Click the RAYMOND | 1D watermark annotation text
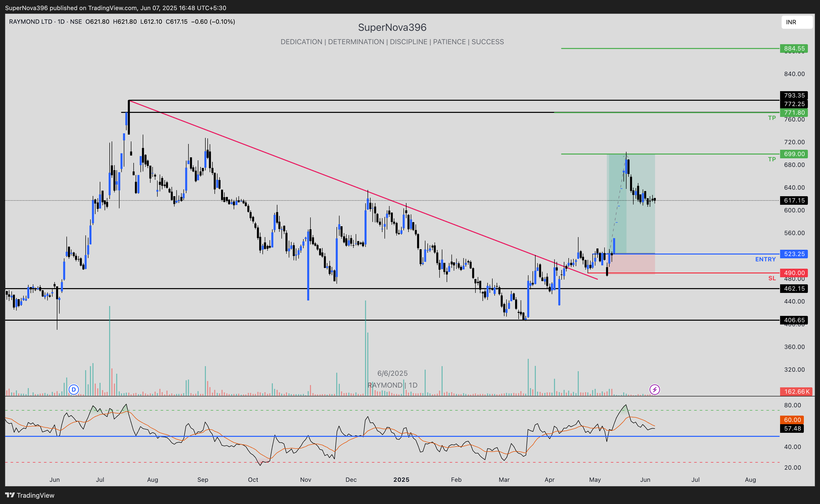The height and width of the screenshot is (504, 820). click(x=392, y=385)
